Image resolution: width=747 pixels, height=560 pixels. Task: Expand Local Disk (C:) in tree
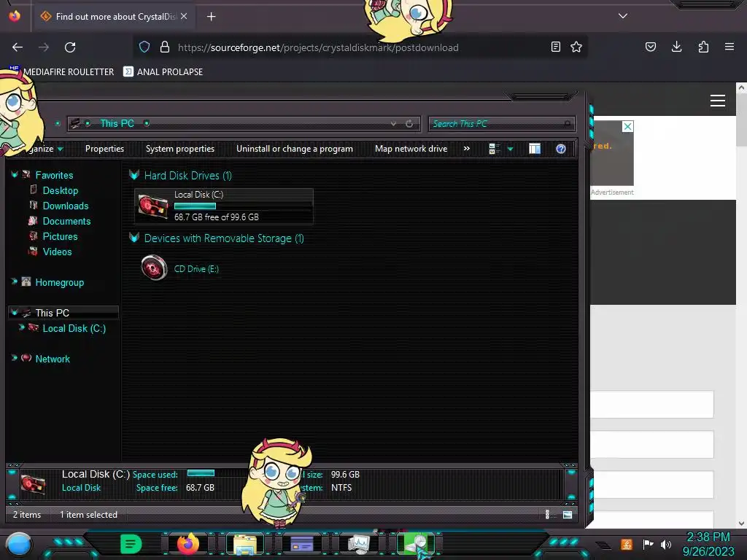pos(22,327)
